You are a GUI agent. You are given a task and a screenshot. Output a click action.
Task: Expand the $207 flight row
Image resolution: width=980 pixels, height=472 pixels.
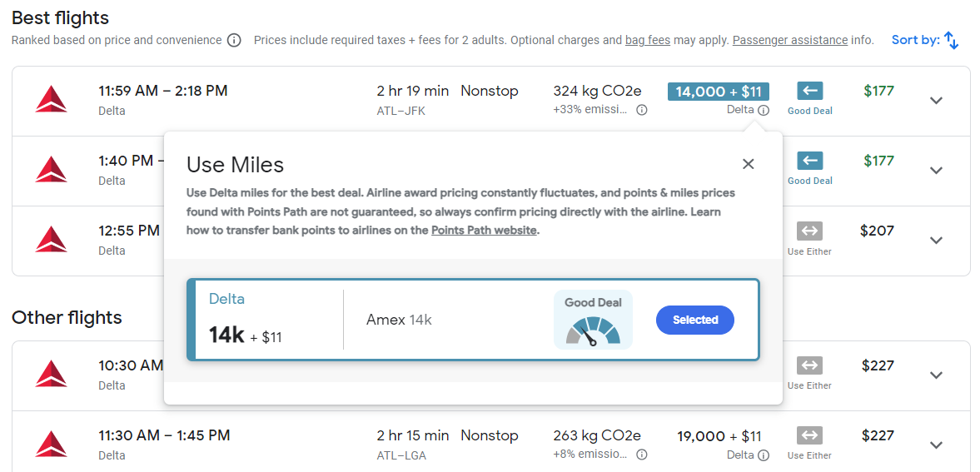coord(936,241)
